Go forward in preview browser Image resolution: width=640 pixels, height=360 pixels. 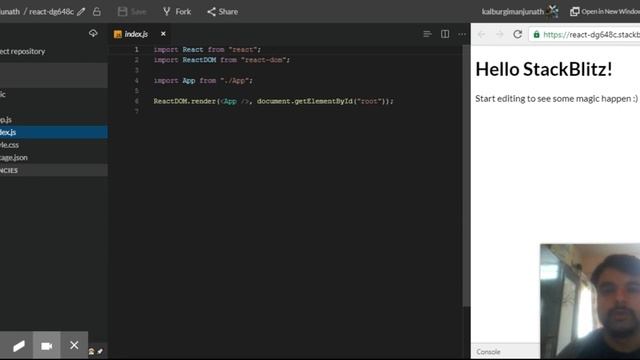(500, 34)
